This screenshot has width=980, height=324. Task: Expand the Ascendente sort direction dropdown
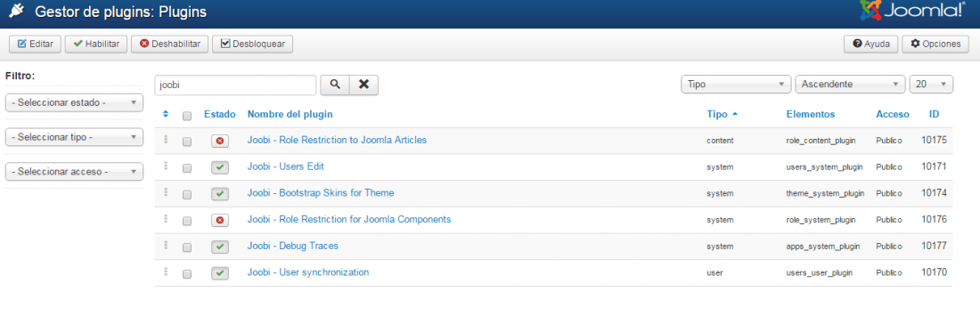click(850, 85)
